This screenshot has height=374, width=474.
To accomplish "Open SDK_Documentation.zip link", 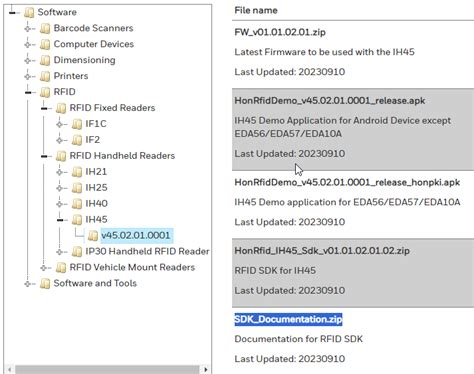I will 288,319.
